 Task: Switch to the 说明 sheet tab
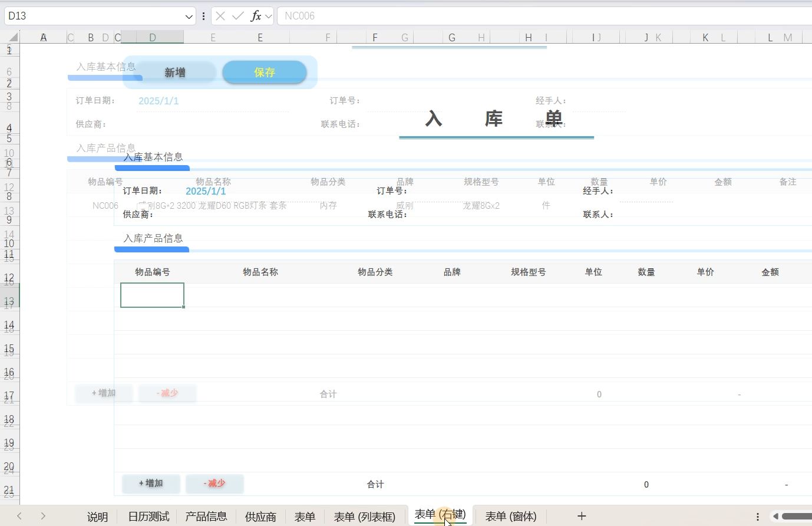(97, 516)
